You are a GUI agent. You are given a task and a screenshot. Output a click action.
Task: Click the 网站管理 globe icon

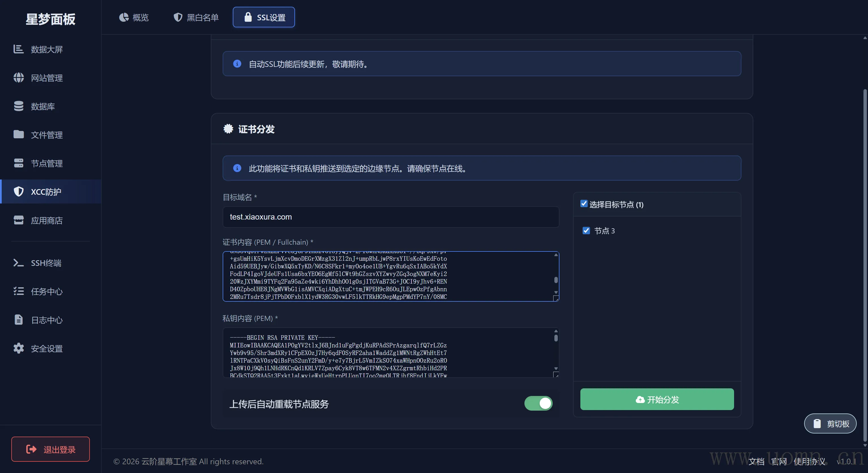(x=18, y=78)
